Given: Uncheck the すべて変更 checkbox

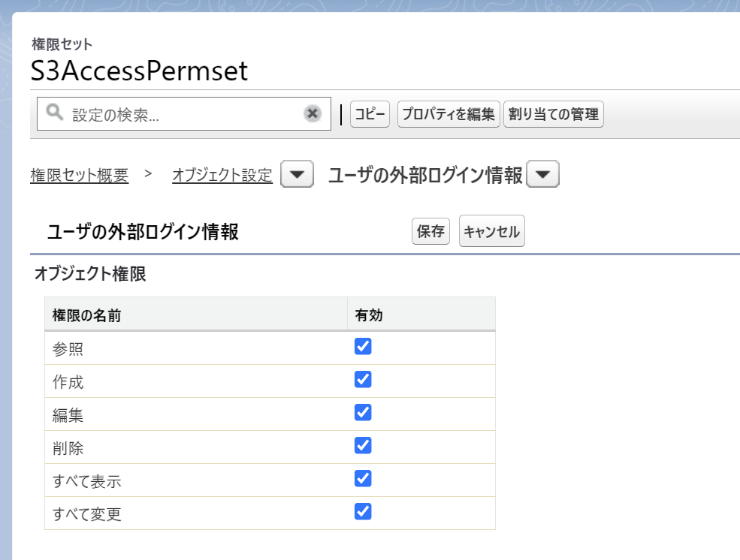Looking at the screenshot, I should 363,511.
